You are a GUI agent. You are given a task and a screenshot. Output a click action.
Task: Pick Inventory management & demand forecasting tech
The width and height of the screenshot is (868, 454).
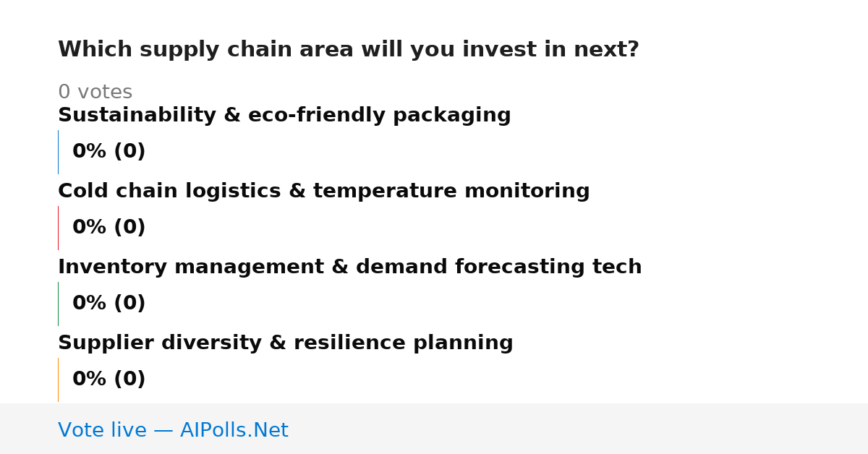tap(350, 267)
